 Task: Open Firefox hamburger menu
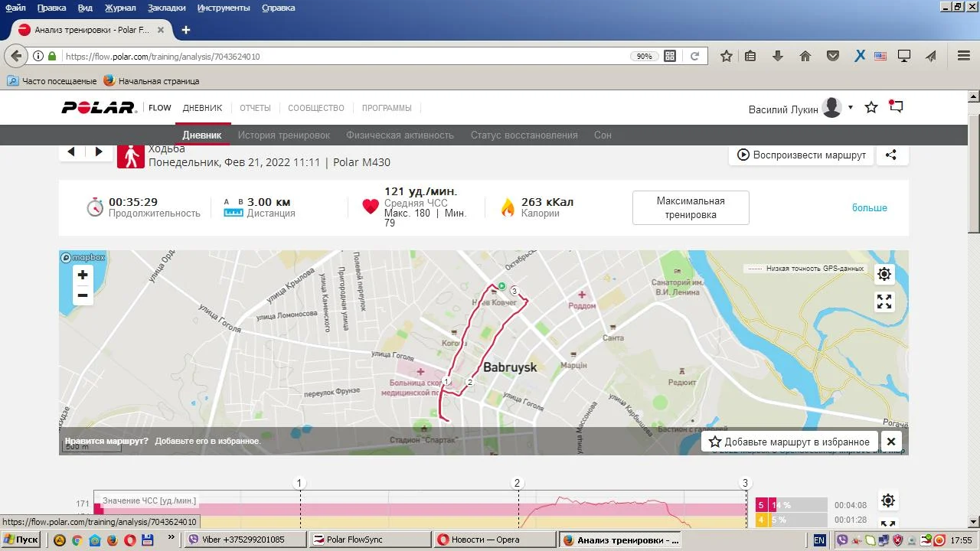coord(964,56)
